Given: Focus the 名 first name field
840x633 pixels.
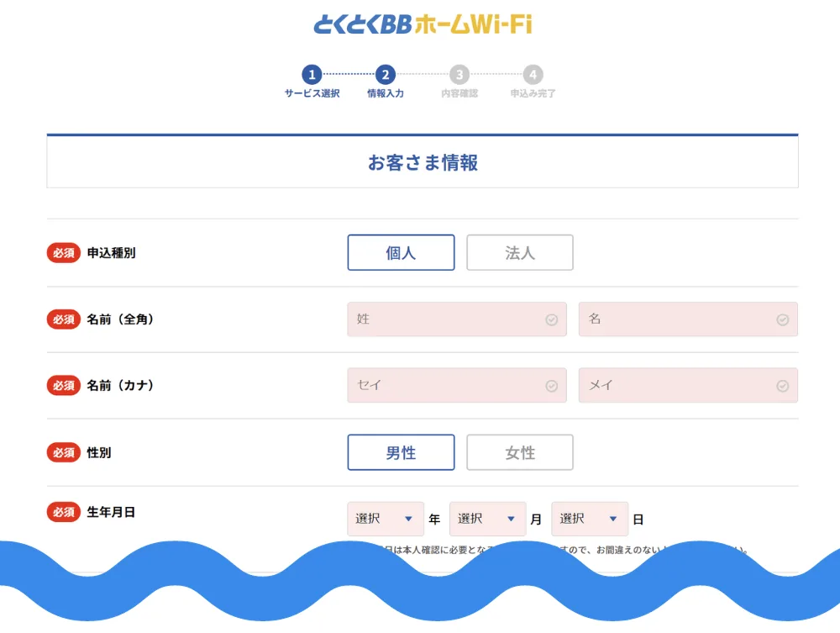Looking at the screenshot, I should pyautogui.click(x=688, y=319).
